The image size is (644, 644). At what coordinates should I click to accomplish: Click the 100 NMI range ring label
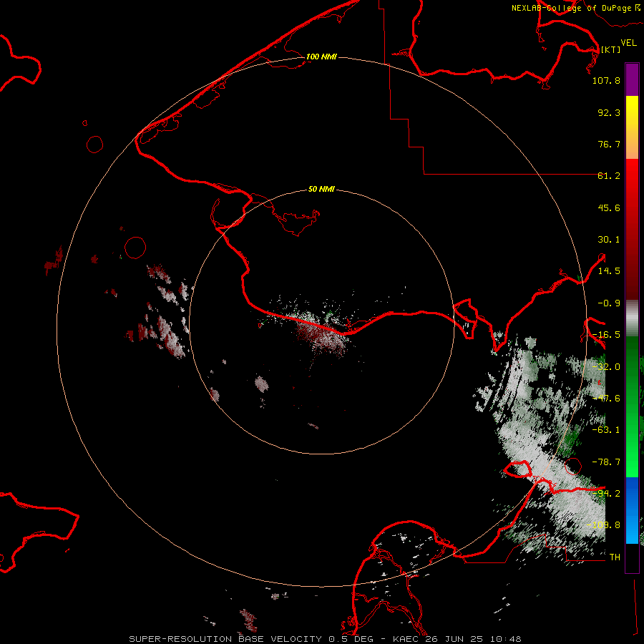click(x=321, y=57)
